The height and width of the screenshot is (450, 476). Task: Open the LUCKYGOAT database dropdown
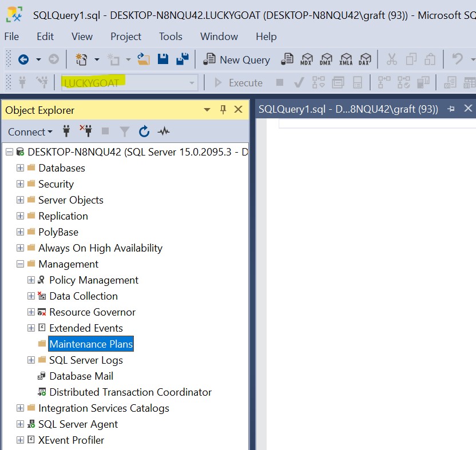pyautogui.click(x=192, y=83)
